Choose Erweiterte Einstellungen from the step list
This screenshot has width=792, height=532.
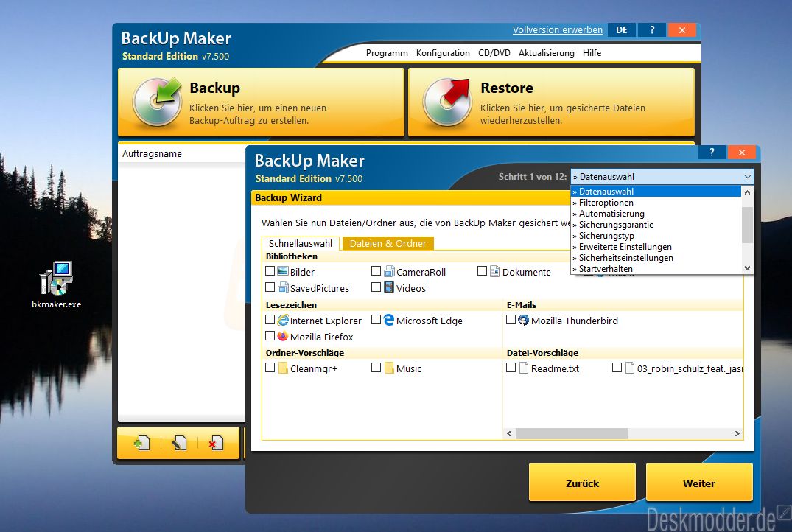pyautogui.click(x=656, y=247)
